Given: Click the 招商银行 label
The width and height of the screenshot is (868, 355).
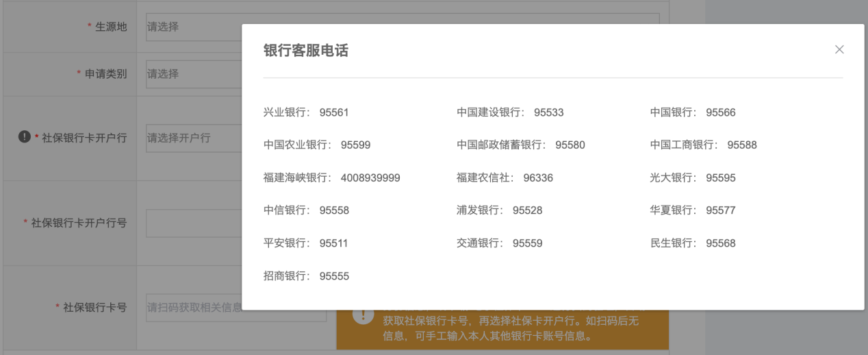Looking at the screenshot, I should 285,276.
